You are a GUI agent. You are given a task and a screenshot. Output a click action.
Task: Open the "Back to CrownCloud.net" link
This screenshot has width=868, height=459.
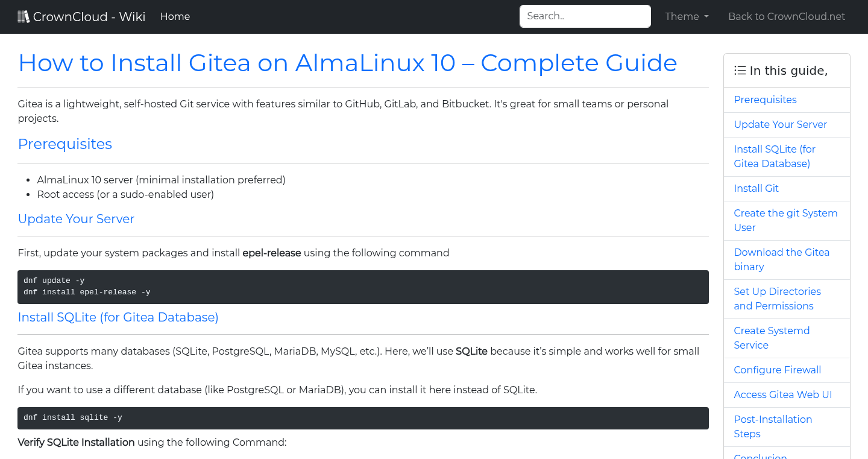787,16
